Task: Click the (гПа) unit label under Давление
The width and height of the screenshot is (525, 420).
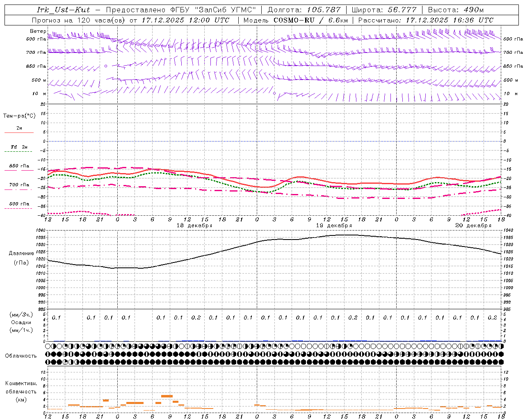Action: point(21,263)
